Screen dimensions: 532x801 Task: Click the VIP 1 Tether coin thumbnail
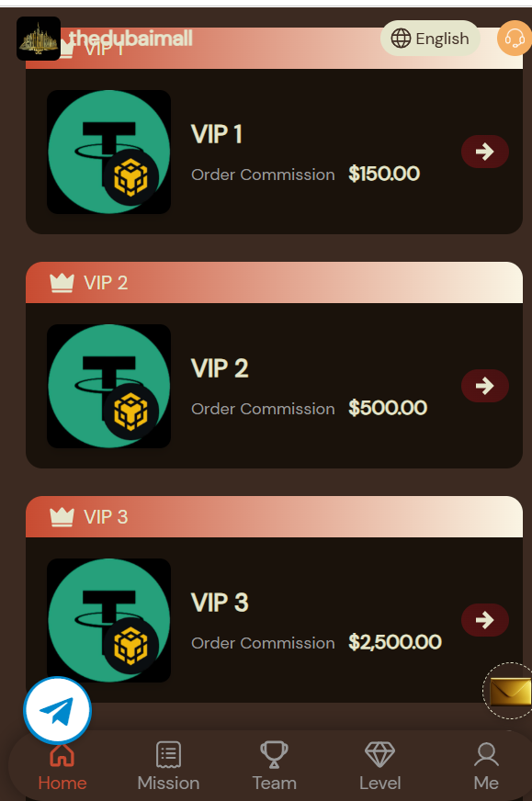point(108,152)
